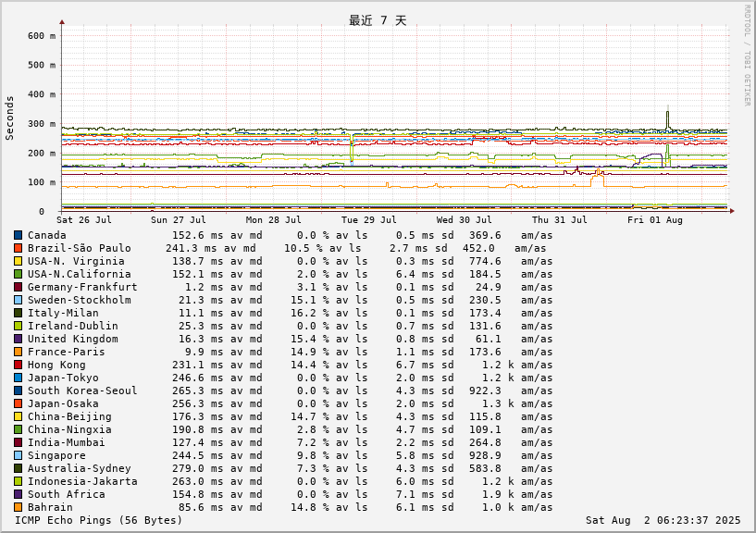Select the "300 m" y-axis tick label
This screenshot has height=533, width=756.
42,123
